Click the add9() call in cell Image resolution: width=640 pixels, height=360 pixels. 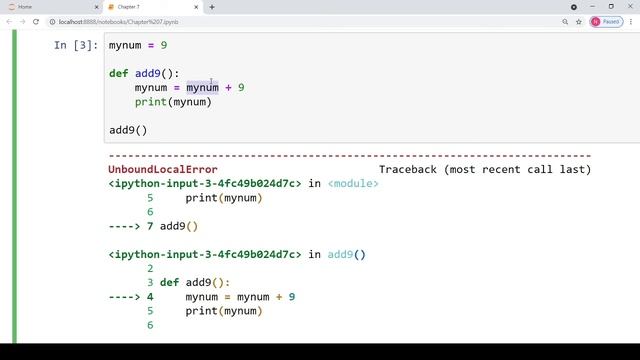(x=128, y=130)
